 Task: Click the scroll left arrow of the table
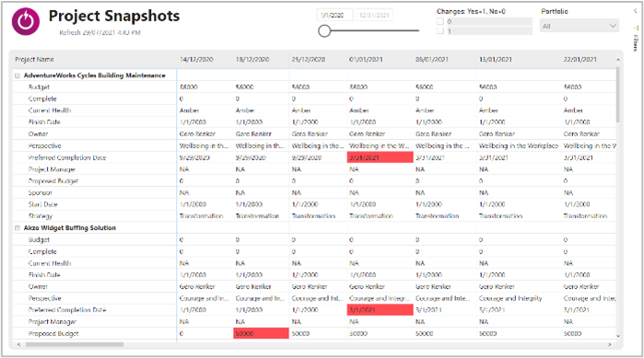(x=18, y=344)
